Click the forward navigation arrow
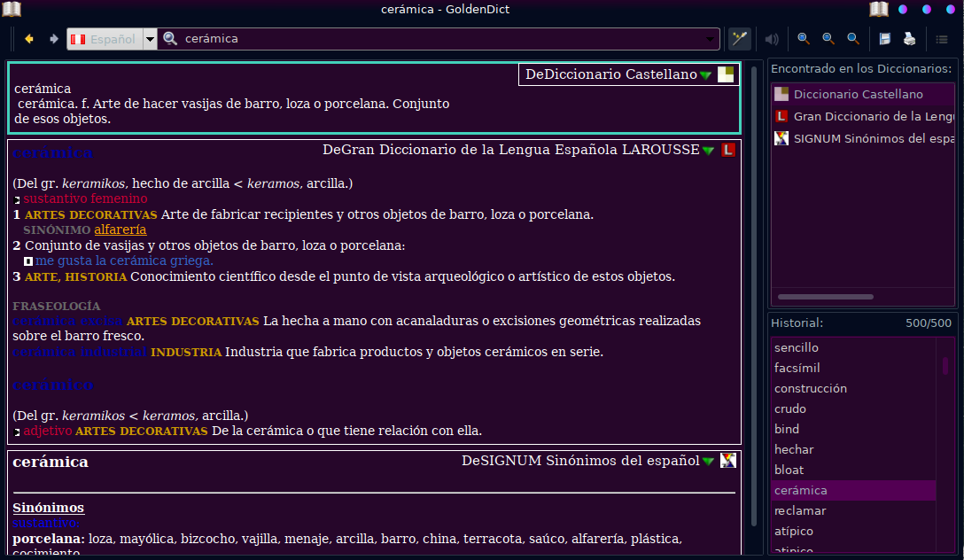This screenshot has height=560, width=964. [x=53, y=39]
